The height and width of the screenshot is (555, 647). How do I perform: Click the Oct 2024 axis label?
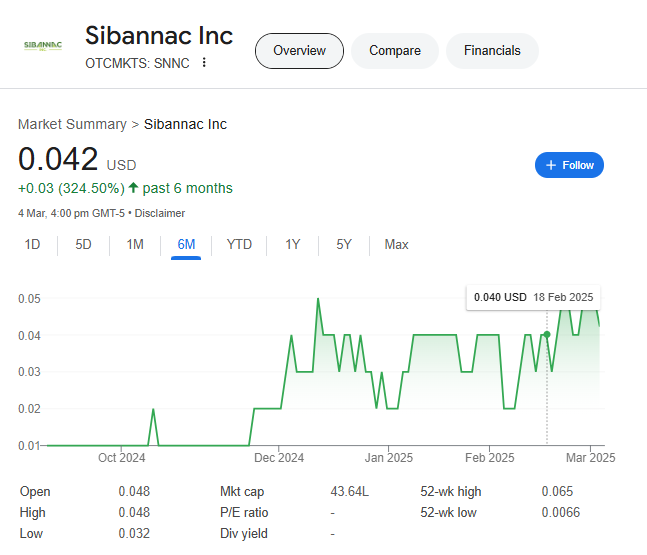coord(121,458)
